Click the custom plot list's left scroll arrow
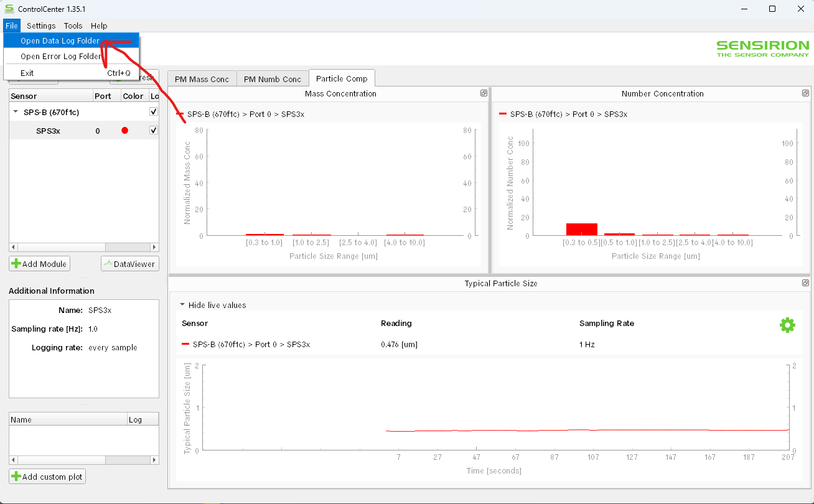 point(13,460)
